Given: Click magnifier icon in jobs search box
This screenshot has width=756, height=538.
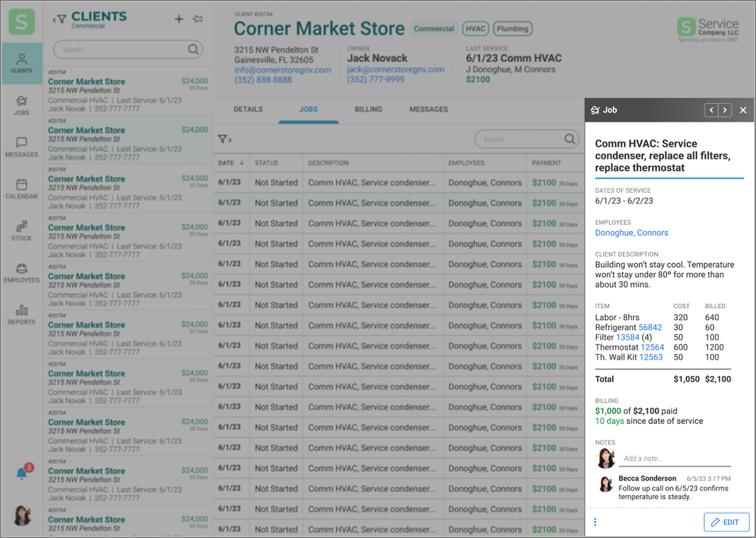Looking at the screenshot, I should click(x=569, y=139).
